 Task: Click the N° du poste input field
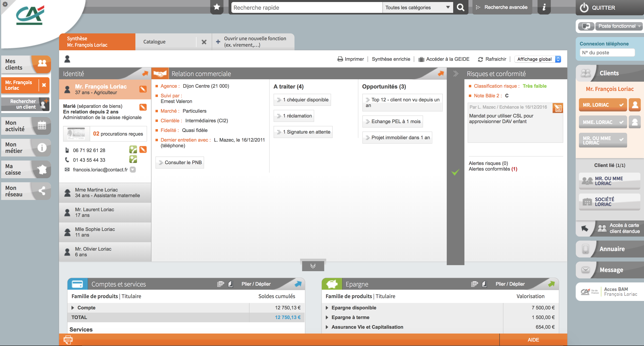pos(607,53)
